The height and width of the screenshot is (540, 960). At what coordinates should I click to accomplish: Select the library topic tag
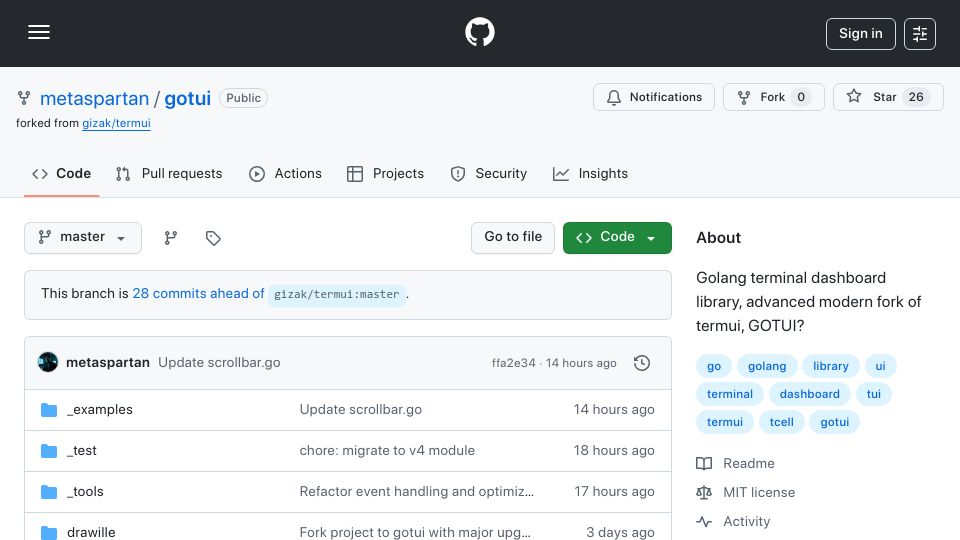point(831,366)
